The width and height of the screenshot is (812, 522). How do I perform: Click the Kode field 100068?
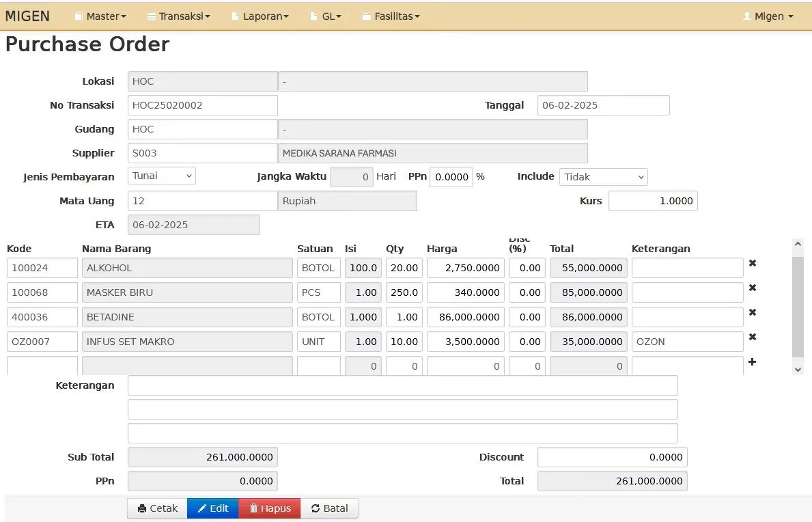coord(42,292)
